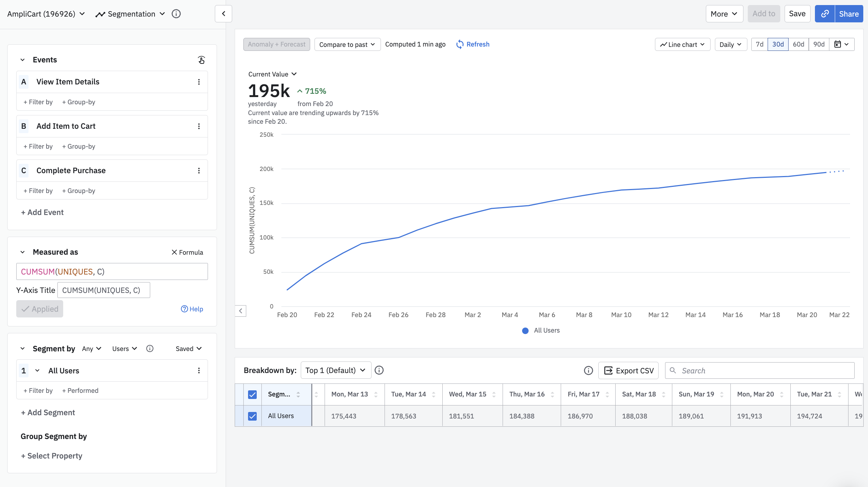This screenshot has height=487, width=868.
Task: Click the info icon next to Segmentation
Action: pos(176,14)
